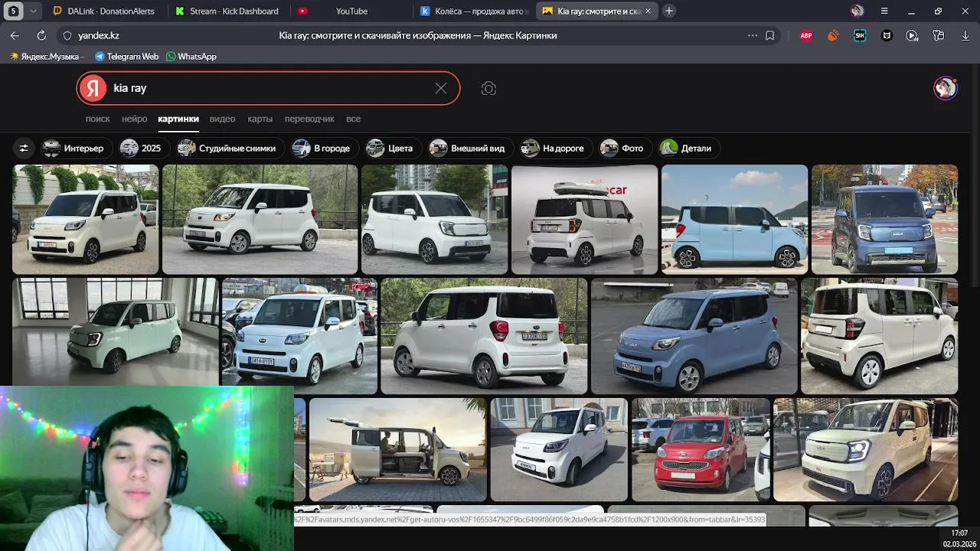Image resolution: width=980 pixels, height=551 pixels.
Task: Open first white Kia image by green hedge
Action: (x=85, y=220)
